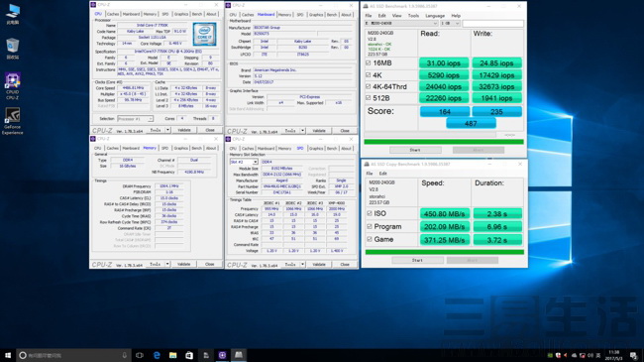Toggle the 4K-64Thrd test checkbox
This screenshot has height=362, width=644.
[368, 86]
